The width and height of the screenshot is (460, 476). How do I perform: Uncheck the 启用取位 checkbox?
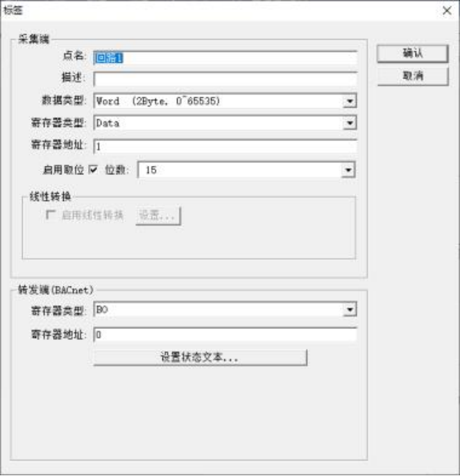(x=93, y=169)
